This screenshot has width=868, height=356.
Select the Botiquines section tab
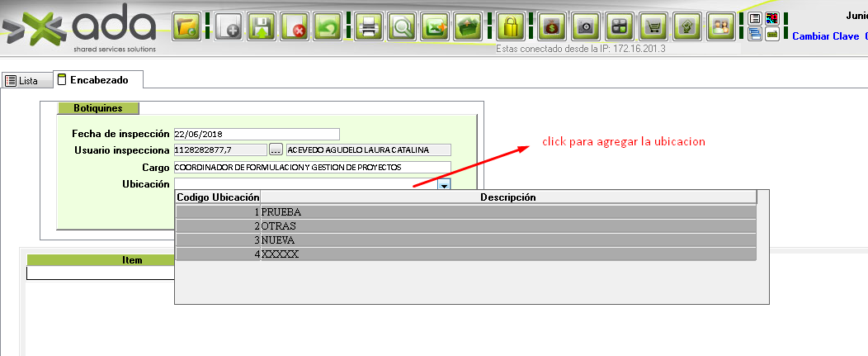pos(98,108)
